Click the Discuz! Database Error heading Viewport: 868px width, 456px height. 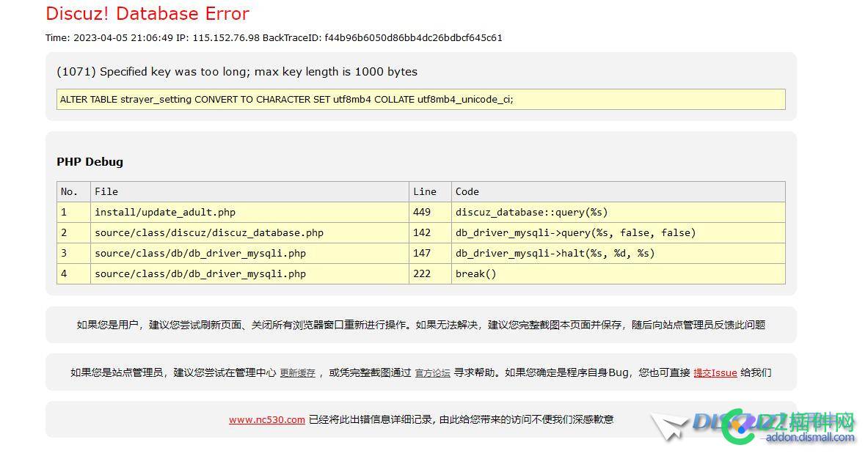(x=147, y=13)
